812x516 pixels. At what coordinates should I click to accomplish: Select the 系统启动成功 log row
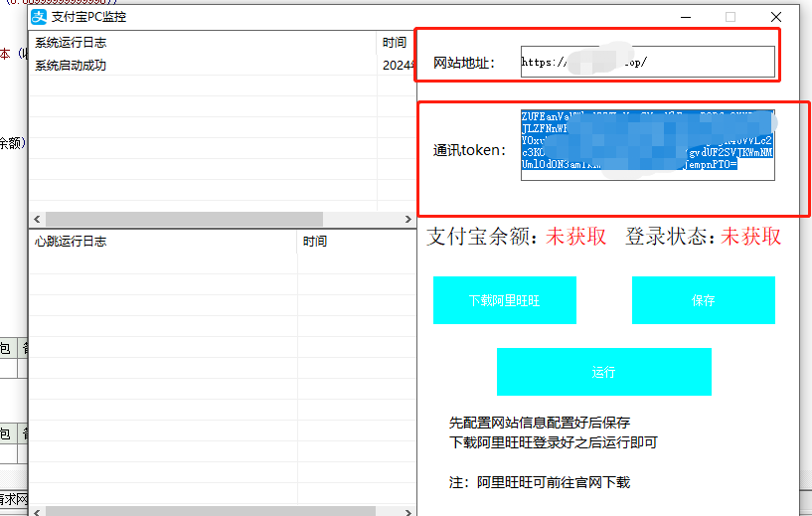(x=223, y=66)
